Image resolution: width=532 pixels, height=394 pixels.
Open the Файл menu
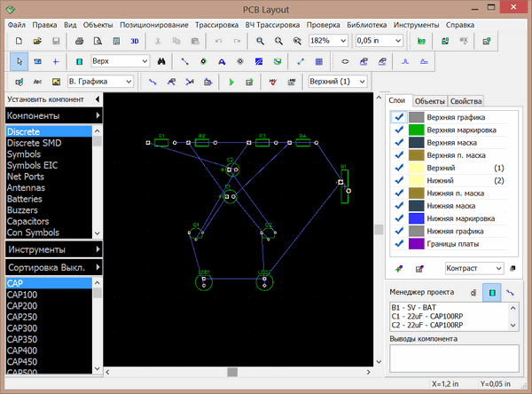17,25
